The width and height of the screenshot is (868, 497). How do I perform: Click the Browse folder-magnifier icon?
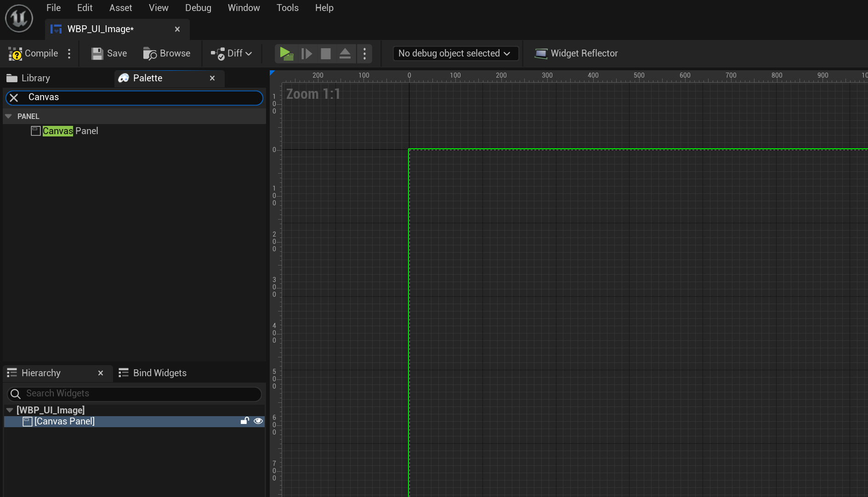(x=150, y=54)
